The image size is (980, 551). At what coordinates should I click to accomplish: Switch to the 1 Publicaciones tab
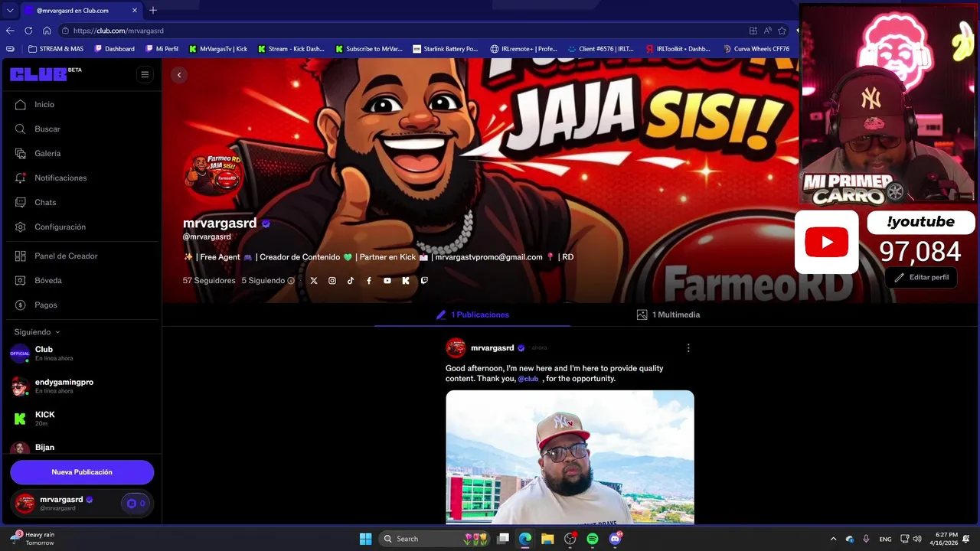pyautogui.click(x=472, y=315)
